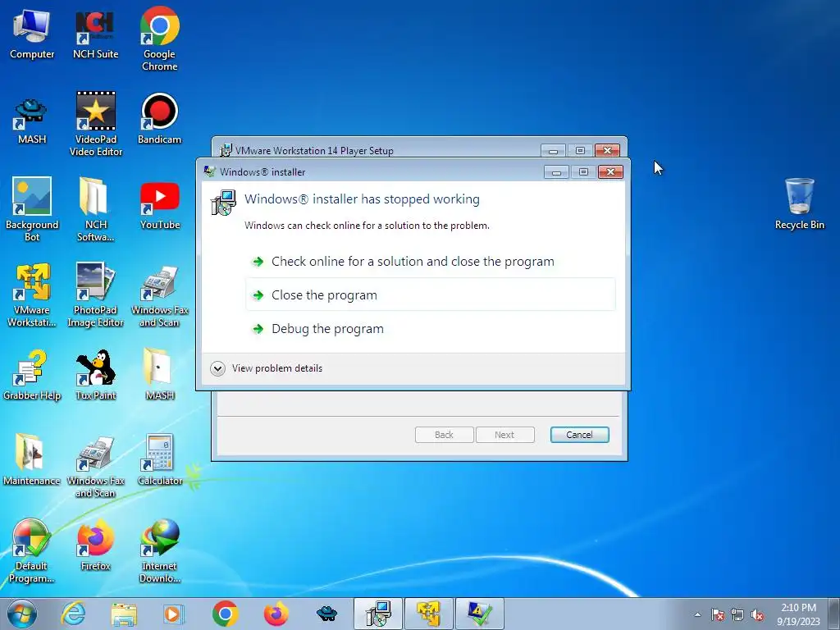Image resolution: width=840 pixels, height=630 pixels.
Task: Click Cancel in VMware Player Setup
Action: tap(580, 435)
